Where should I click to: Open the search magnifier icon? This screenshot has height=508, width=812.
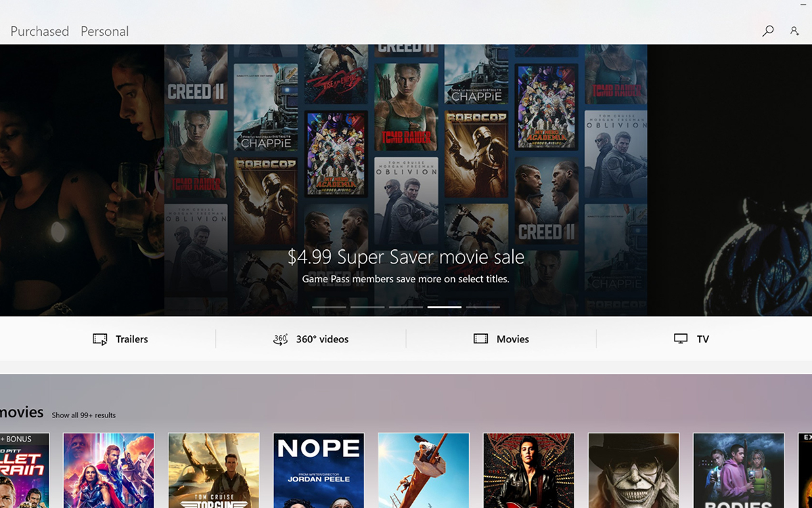pos(768,31)
